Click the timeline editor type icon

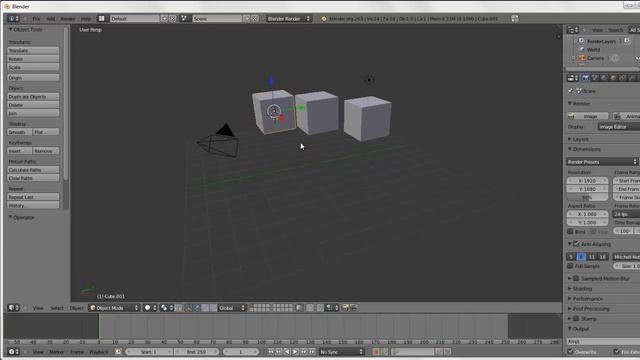(13, 352)
